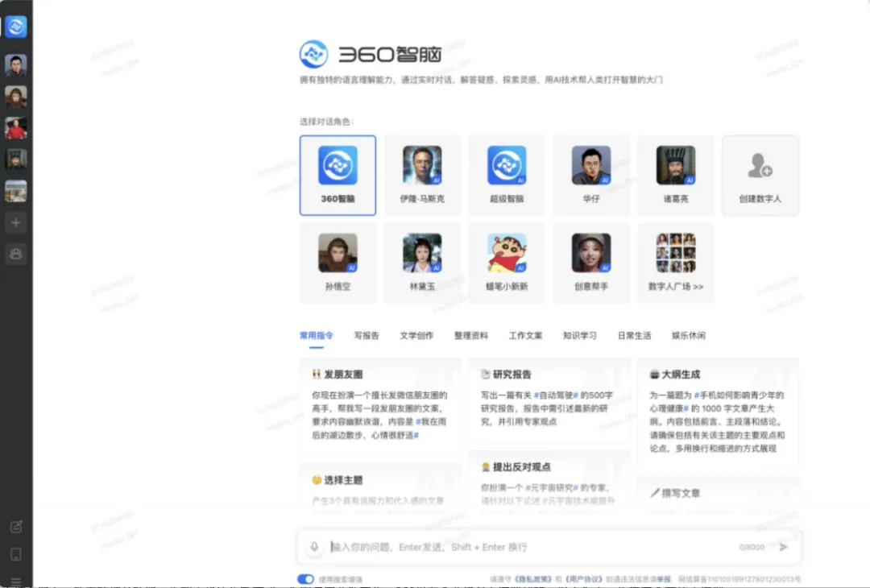Screen dimensions: 870x588
Task: Choose the 发朋友圈 prompt card
Action: pos(380,406)
